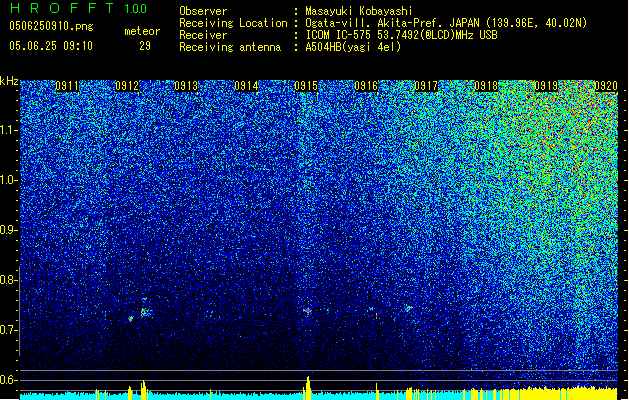Click the Observer label
Viewport: 629px width, 400px height.
pos(203,11)
